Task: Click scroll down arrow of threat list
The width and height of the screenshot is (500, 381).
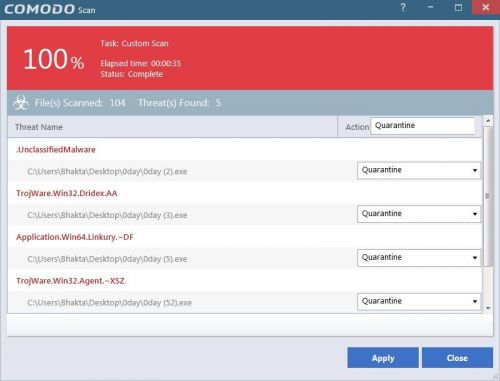Action: 488,308
